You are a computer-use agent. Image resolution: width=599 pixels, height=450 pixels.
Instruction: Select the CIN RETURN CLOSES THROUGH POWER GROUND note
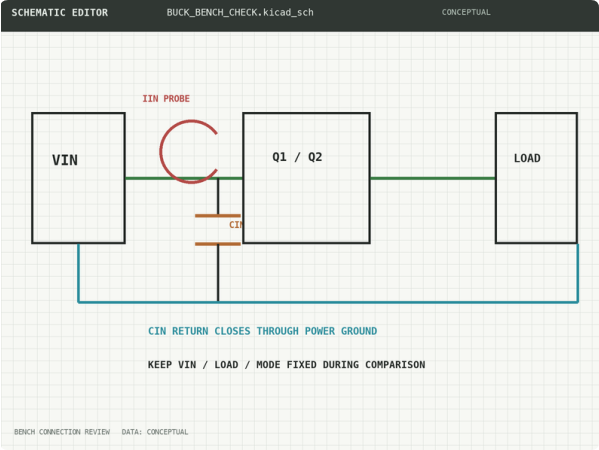pos(262,331)
